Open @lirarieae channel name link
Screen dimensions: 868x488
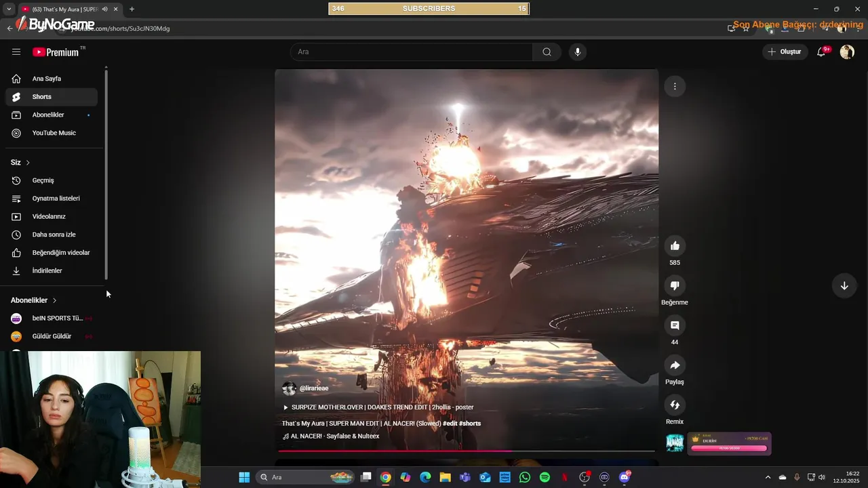314,388
